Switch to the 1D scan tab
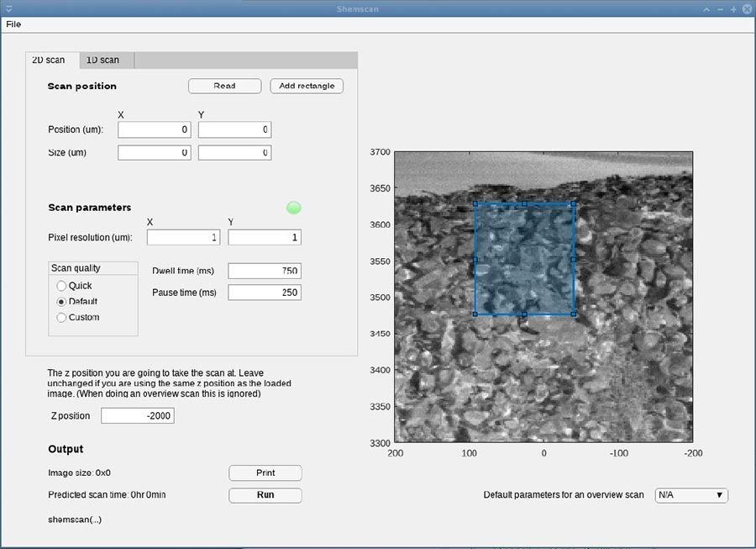 (103, 61)
